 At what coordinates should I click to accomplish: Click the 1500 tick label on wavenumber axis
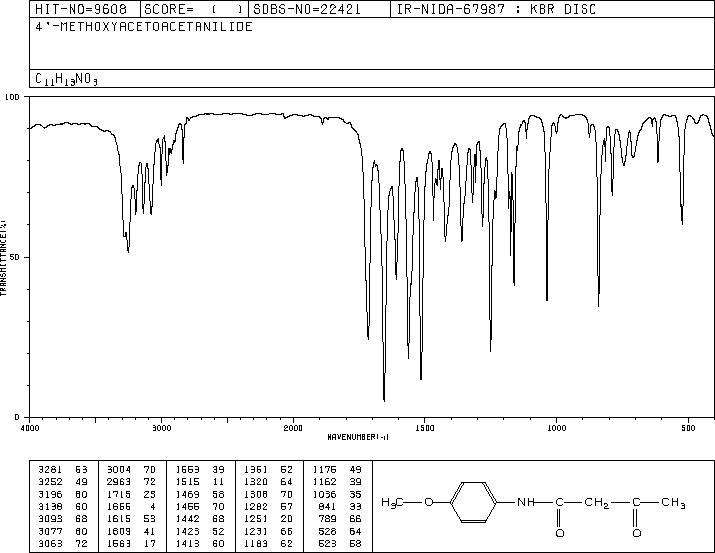425,428
